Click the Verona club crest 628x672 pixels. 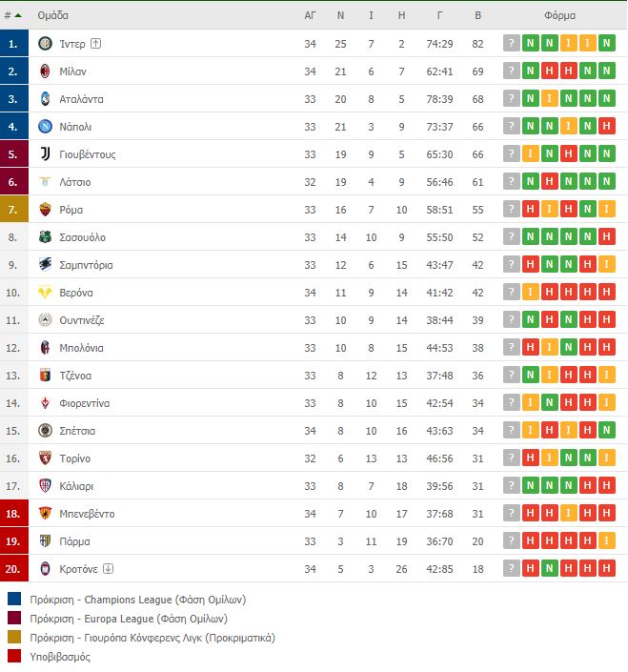pos(45,293)
